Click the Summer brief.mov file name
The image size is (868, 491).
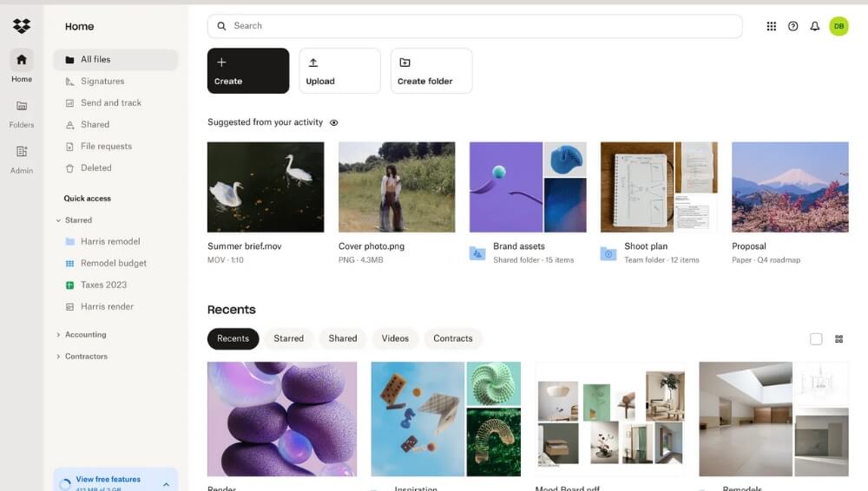coord(244,246)
